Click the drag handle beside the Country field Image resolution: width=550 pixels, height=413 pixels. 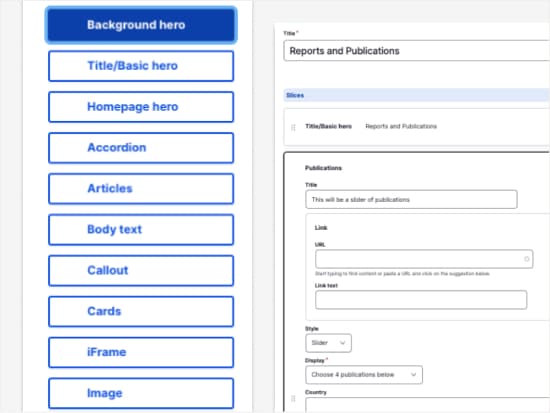[x=293, y=399]
